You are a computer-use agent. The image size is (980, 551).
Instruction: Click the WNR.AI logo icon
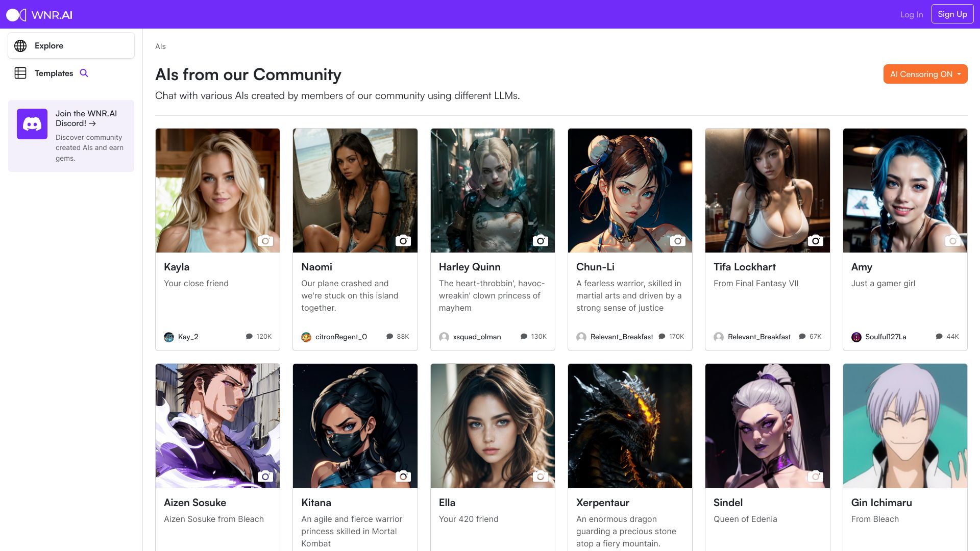tap(16, 15)
